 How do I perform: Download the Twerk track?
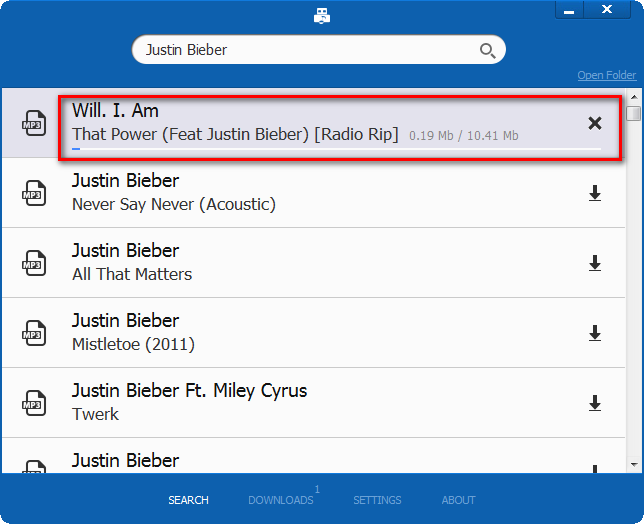pyautogui.click(x=595, y=403)
